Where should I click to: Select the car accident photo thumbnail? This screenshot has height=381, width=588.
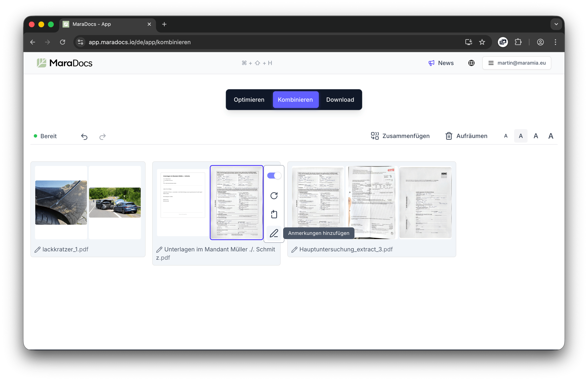tap(115, 202)
